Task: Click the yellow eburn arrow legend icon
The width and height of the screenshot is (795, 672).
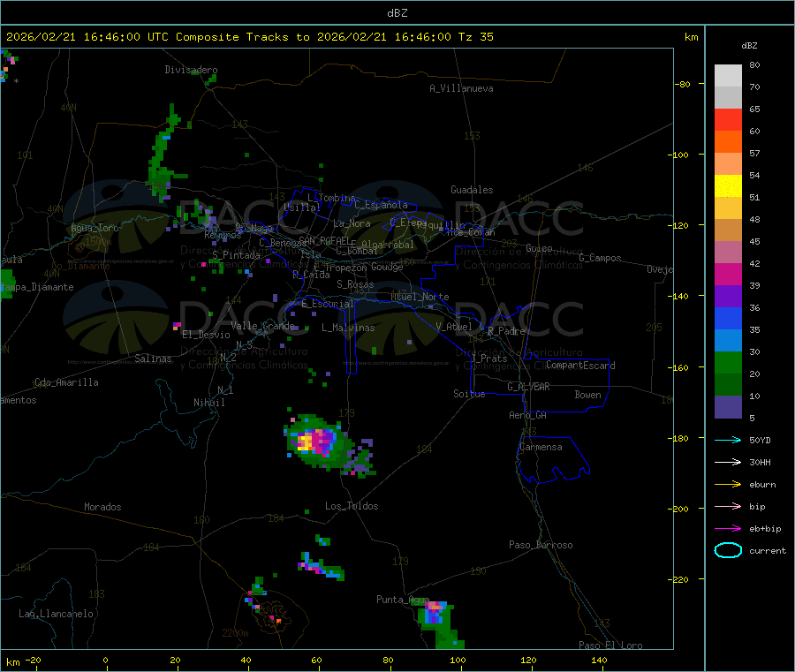Action: (x=728, y=485)
